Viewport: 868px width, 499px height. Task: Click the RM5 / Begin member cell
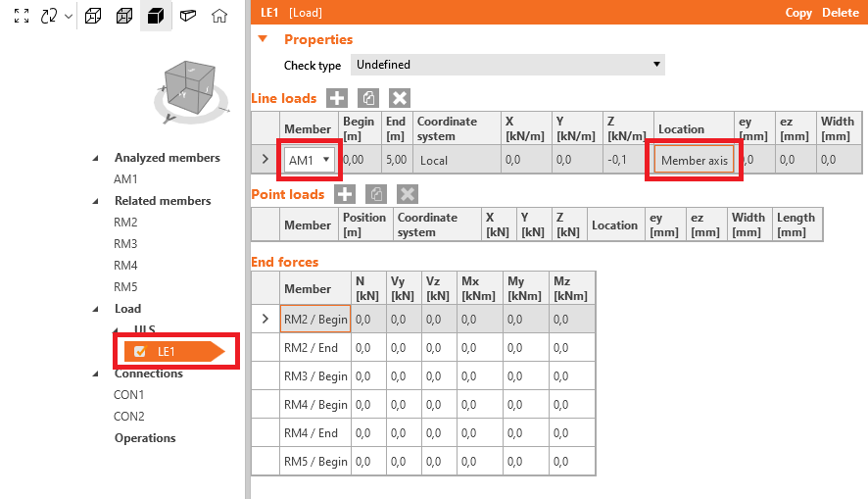(x=315, y=462)
